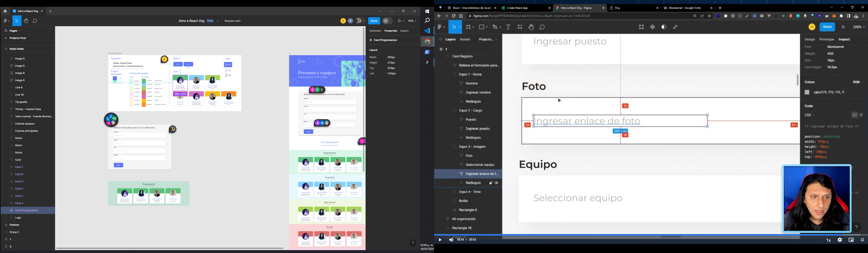Click the Assets panel icon
Viewport: 868px width, 253px height.
464,39
